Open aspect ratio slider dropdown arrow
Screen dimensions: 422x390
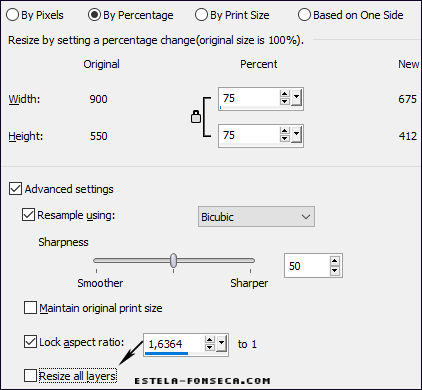click(x=222, y=344)
